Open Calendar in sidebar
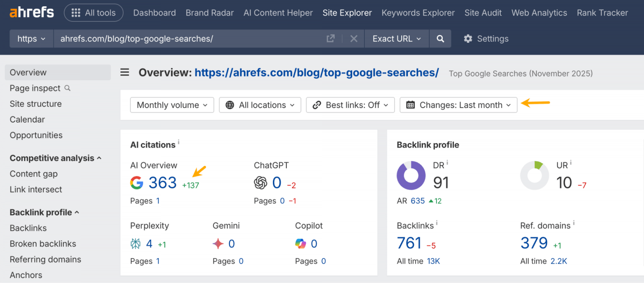The width and height of the screenshot is (644, 283). pos(27,120)
